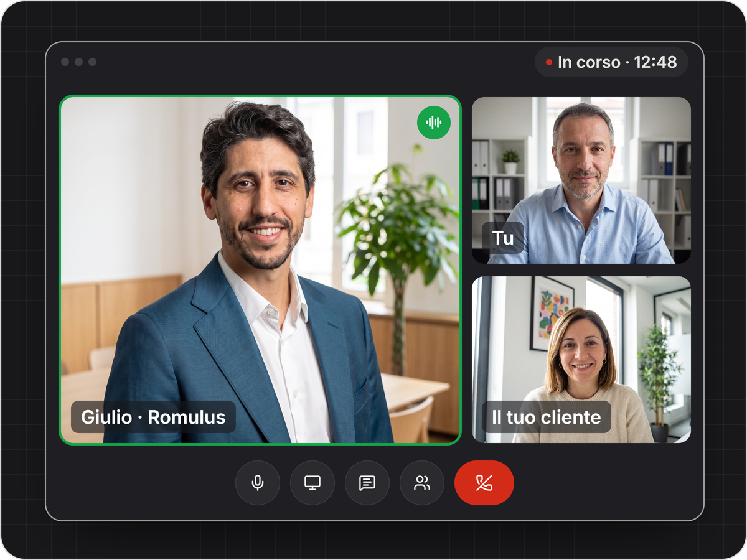Viewport: 747px width, 560px height.
Task: Click the green audio waveform speaking indicator
Action: tap(434, 123)
